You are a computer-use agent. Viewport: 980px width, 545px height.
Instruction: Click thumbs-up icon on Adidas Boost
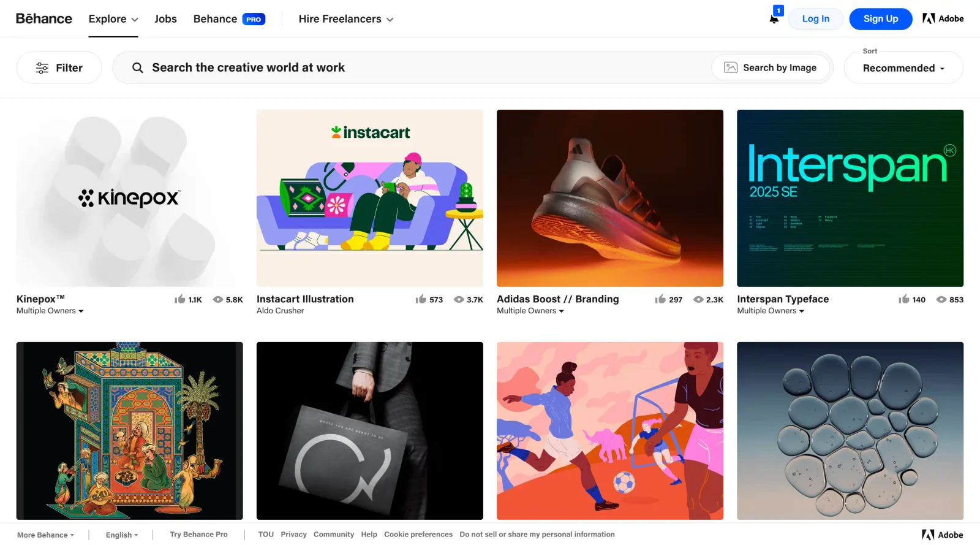click(x=660, y=299)
